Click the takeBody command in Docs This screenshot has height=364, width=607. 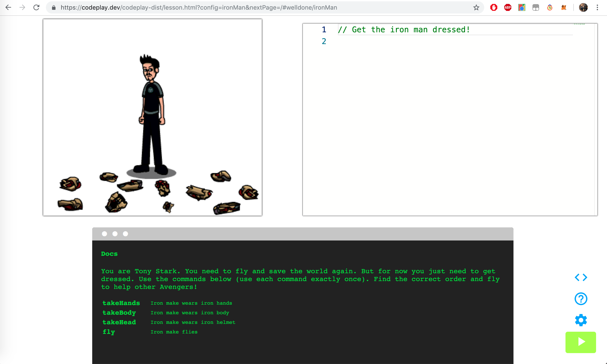119,312
